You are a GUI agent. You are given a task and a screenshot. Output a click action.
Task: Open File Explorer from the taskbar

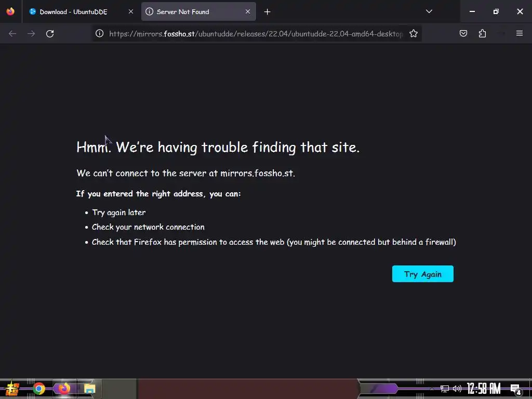pos(89,389)
